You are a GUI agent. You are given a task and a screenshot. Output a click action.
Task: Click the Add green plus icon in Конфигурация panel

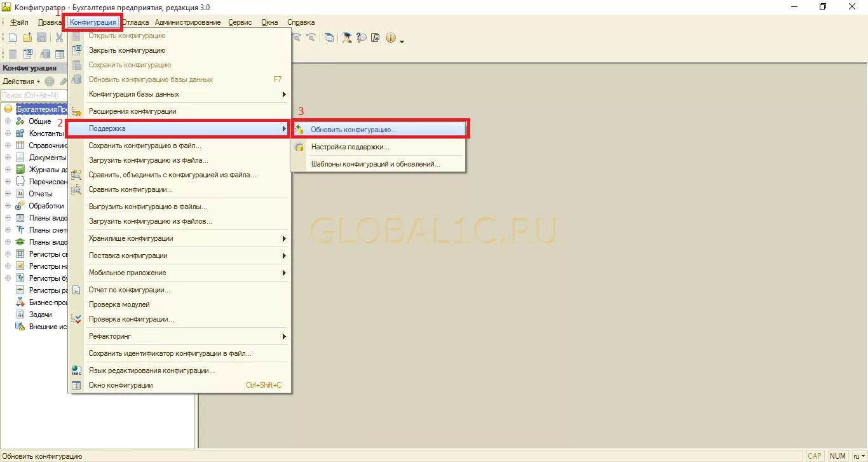click(50, 81)
